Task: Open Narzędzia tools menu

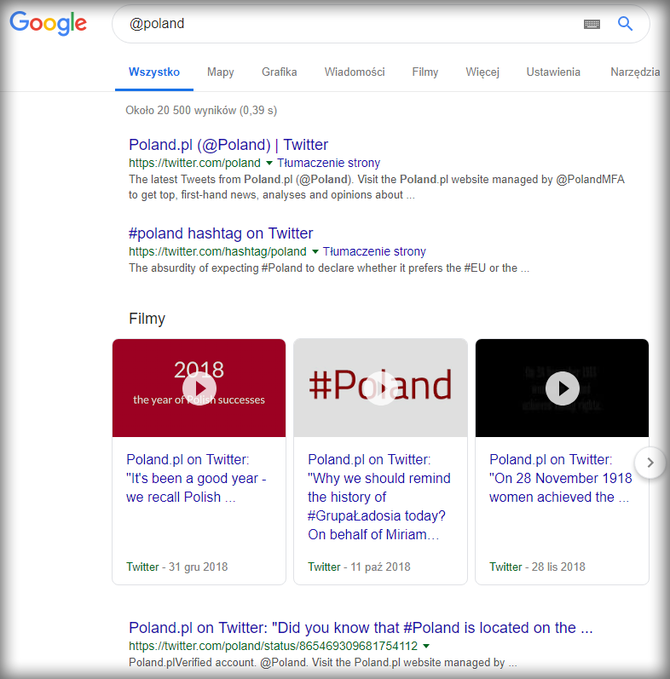Action: pos(635,72)
